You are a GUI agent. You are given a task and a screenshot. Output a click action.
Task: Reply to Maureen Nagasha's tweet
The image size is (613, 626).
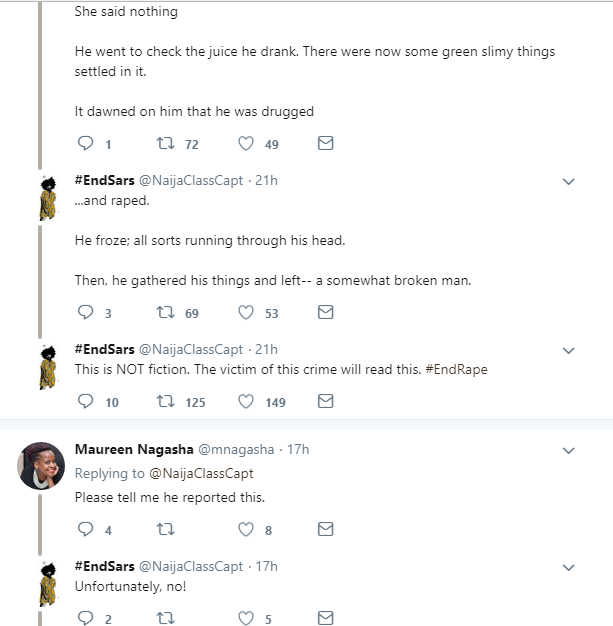tap(85, 530)
